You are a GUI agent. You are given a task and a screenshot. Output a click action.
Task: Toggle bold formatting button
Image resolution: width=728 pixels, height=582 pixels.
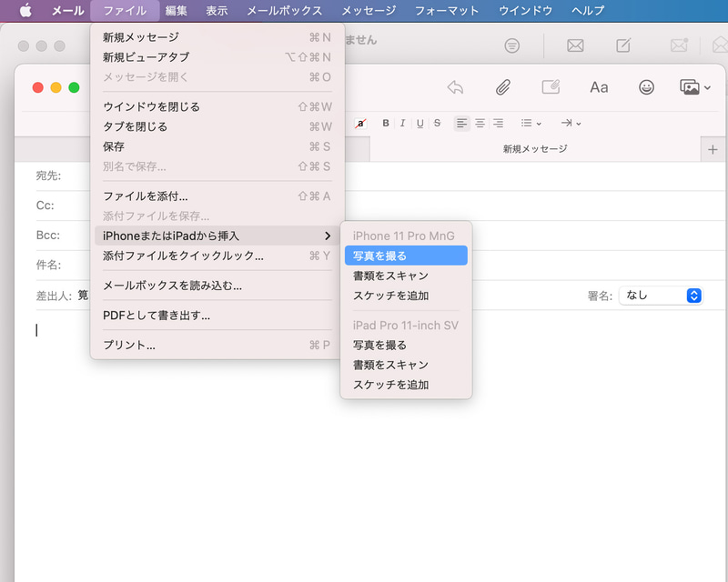pos(385,123)
